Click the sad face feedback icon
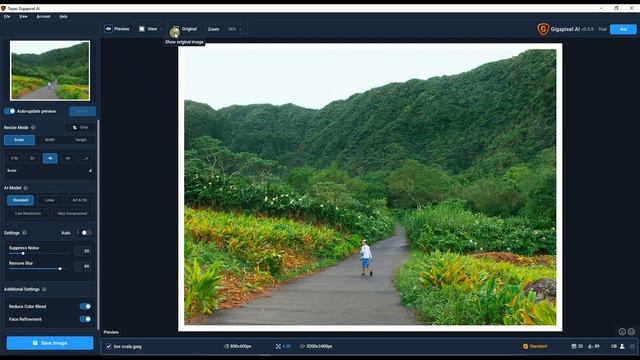640x360 pixels. point(631,332)
